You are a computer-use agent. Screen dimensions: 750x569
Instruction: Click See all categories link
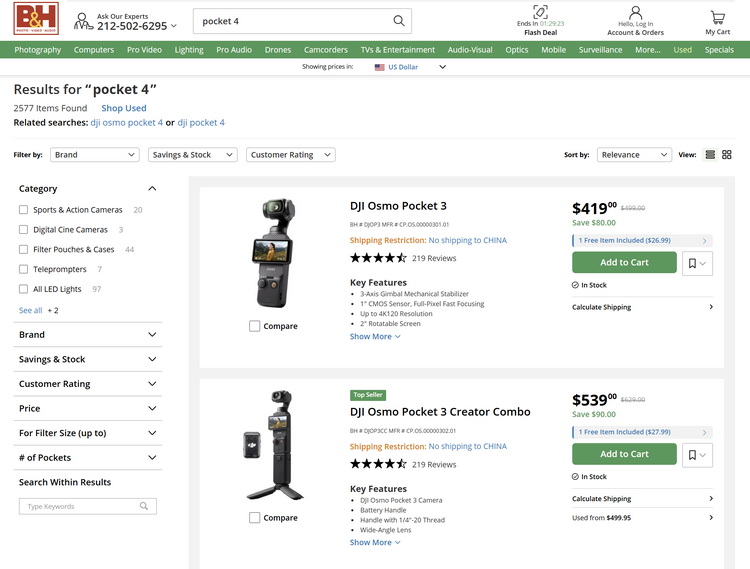pyautogui.click(x=31, y=310)
